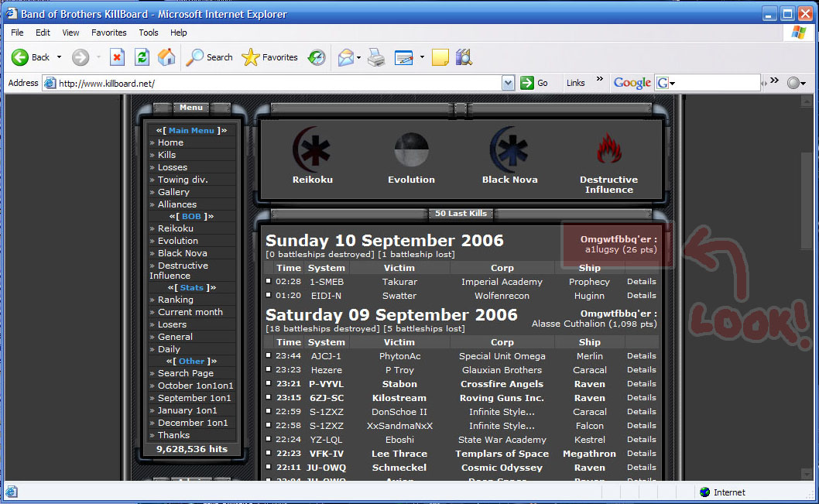Screen dimensions: 819x504
Task: Open the Back button history dropdown
Action: 59,57
